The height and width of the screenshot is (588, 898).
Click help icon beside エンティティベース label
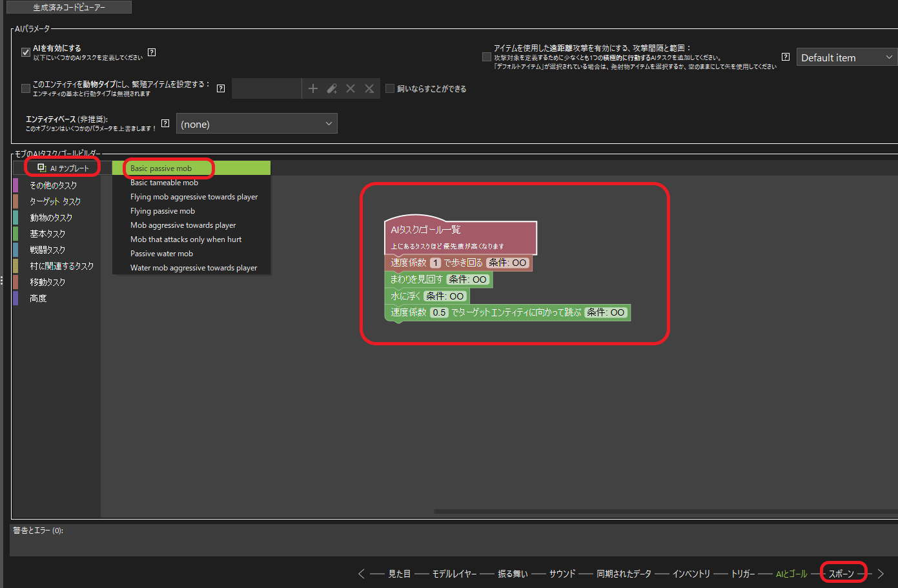click(x=165, y=123)
